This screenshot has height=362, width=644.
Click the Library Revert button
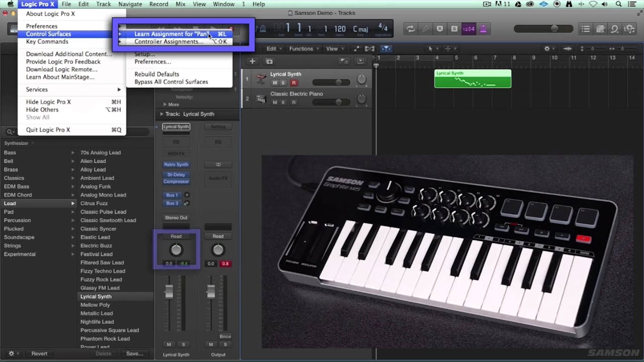(x=39, y=353)
